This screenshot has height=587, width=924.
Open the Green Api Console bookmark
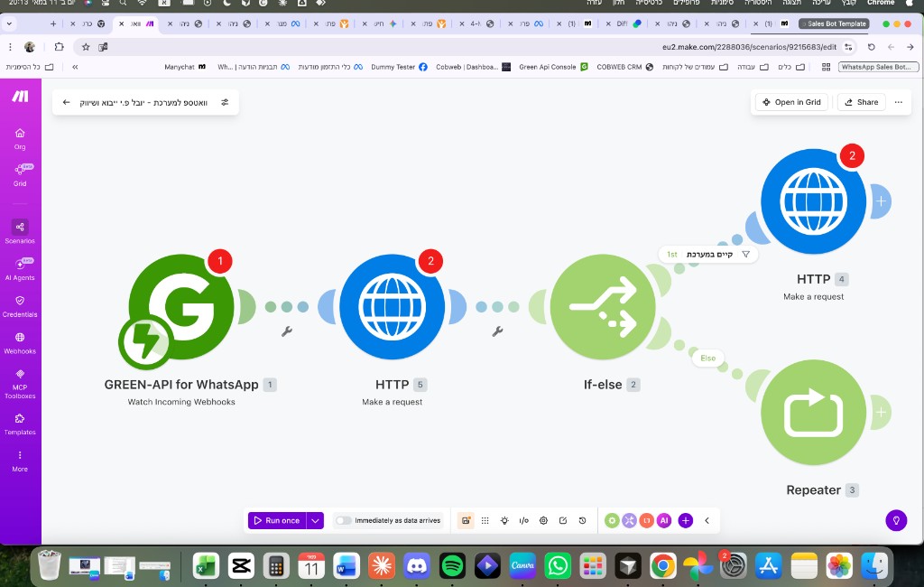553,67
